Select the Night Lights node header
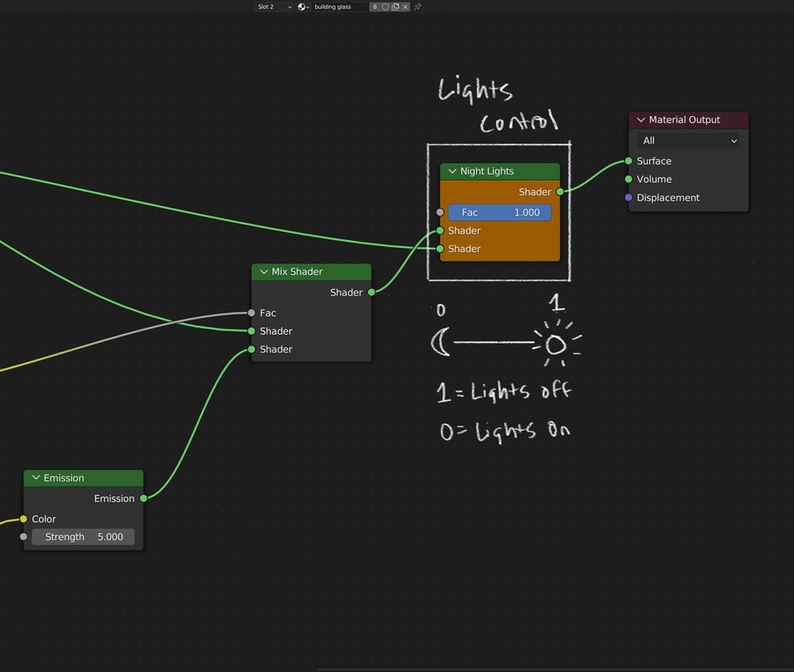This screenshot has height=672, width=794. tap(500, 171)
